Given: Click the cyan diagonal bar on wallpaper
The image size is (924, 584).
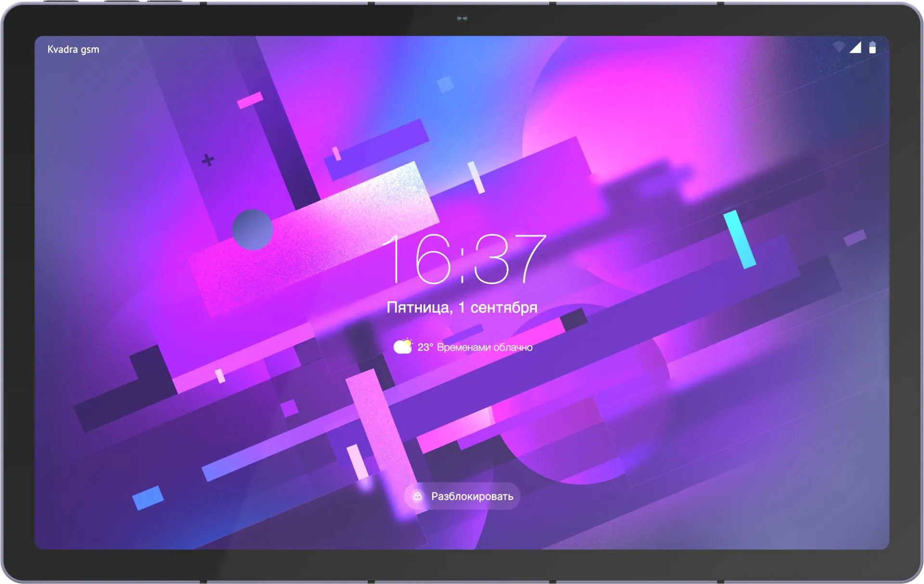Looking at the screenshot, I should click(740, 239).
